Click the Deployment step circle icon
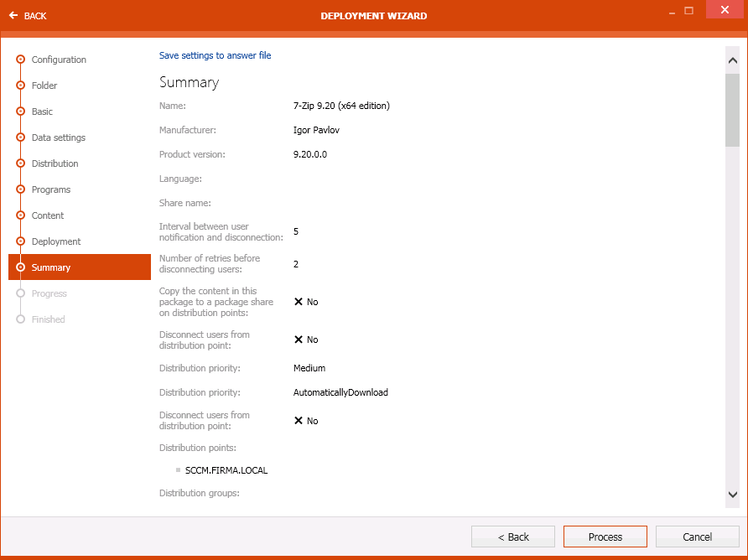 [x=21, y=241]
